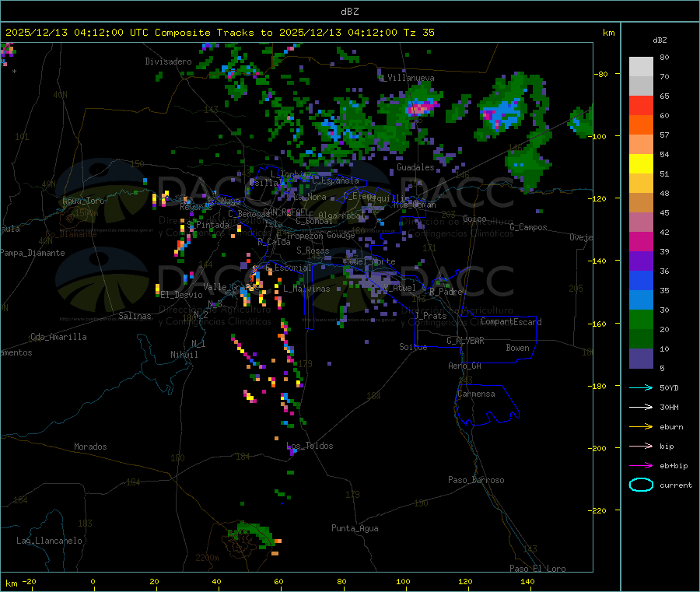Viewport: 700px width, 592px height.
Task: Click the white 30HM arrow legend icon
Action: pos(641,407)
